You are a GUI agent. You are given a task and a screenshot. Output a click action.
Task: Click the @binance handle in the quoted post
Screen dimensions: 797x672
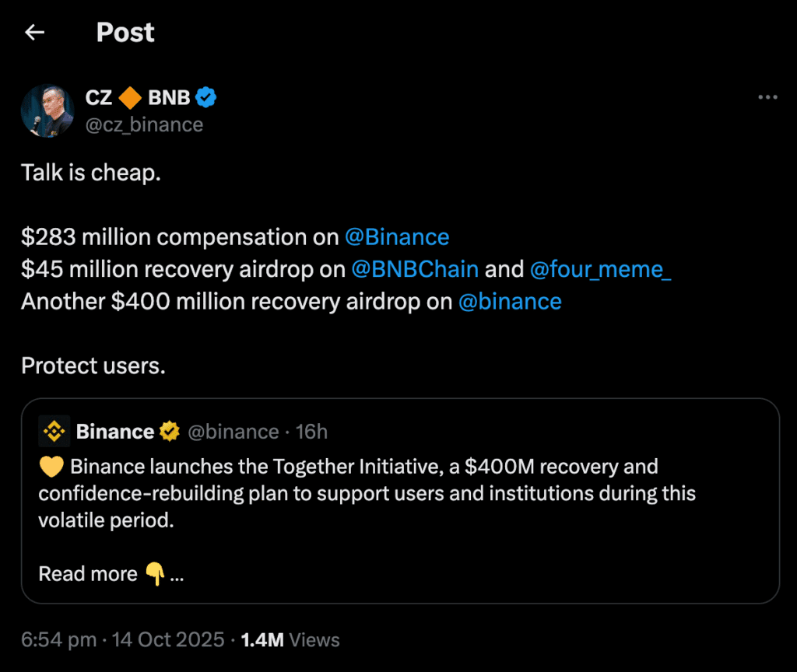pyautogui.click(x=233, y=431)
